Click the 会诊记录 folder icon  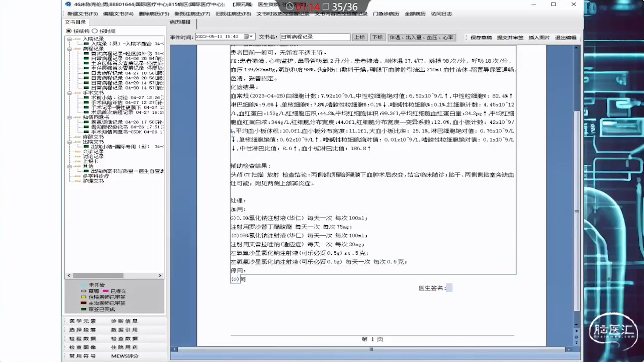(x=78, y=152)
